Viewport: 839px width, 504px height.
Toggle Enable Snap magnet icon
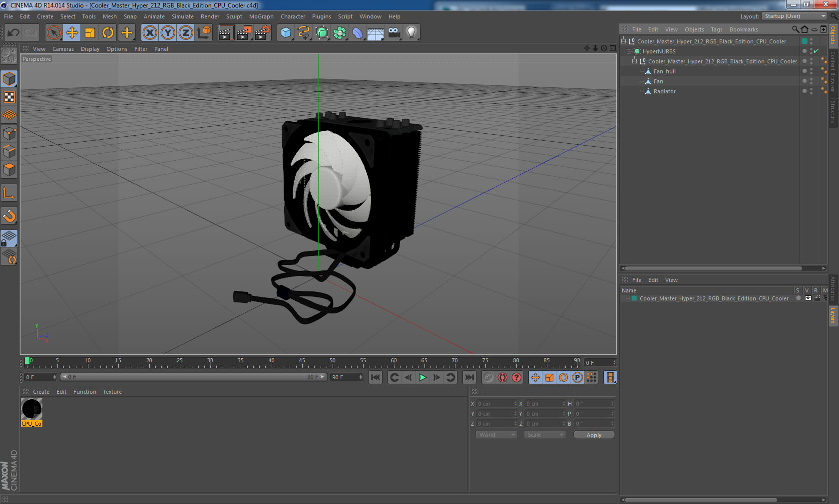point(9,216)
